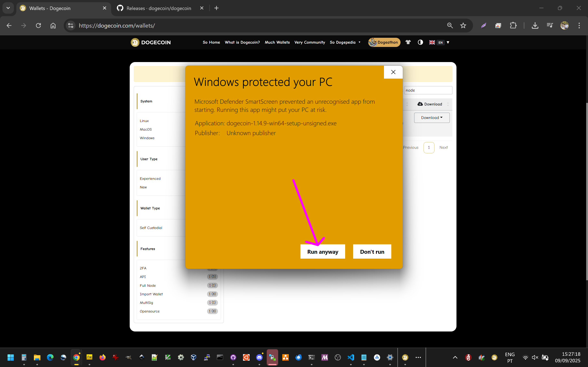
Task: Filter by Linux system
Action: point(144,121)
